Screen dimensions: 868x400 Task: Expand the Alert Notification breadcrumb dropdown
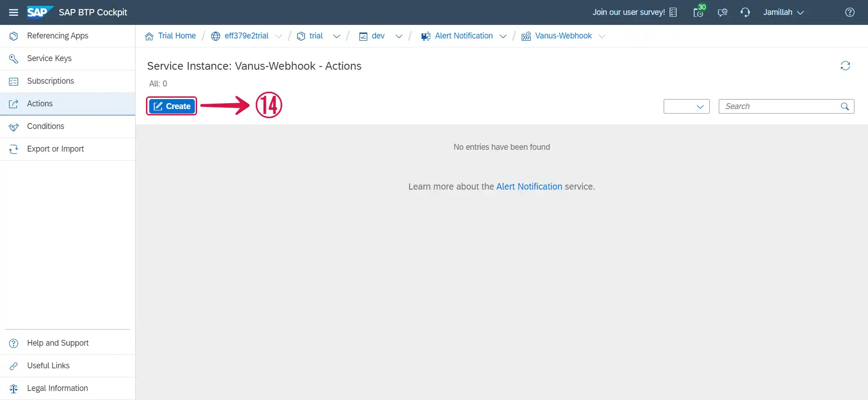[503, 36]
